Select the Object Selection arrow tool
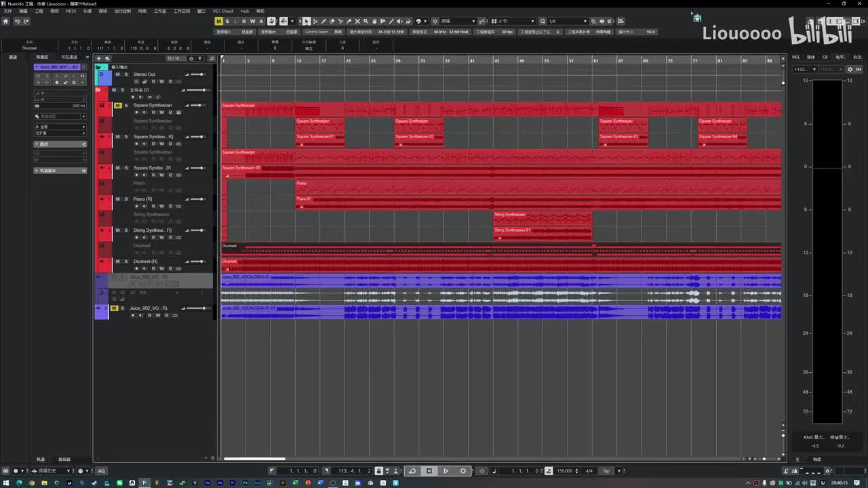Image resolution: width=868 pixels, height=488 pixels. click(307, 21)
